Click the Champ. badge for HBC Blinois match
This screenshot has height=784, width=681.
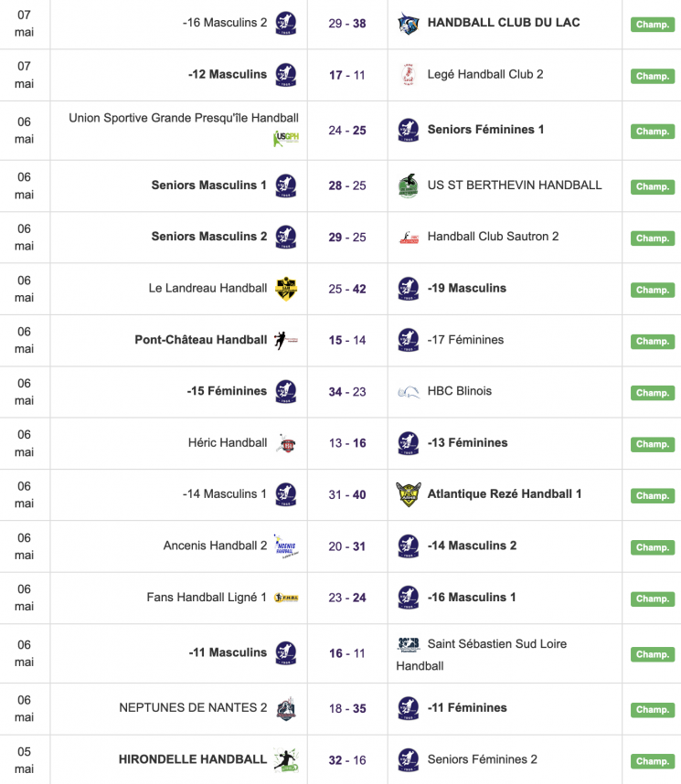[653, 393]
